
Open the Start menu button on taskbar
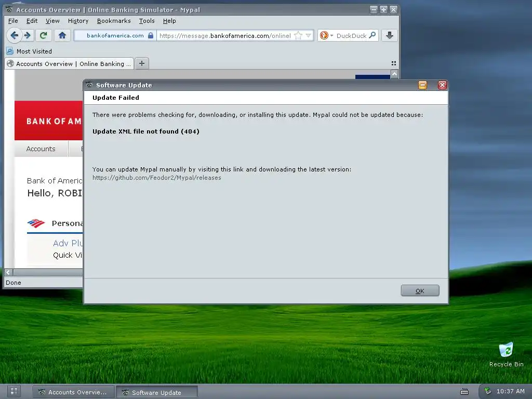pyautogui.click(x=14, y=391)
